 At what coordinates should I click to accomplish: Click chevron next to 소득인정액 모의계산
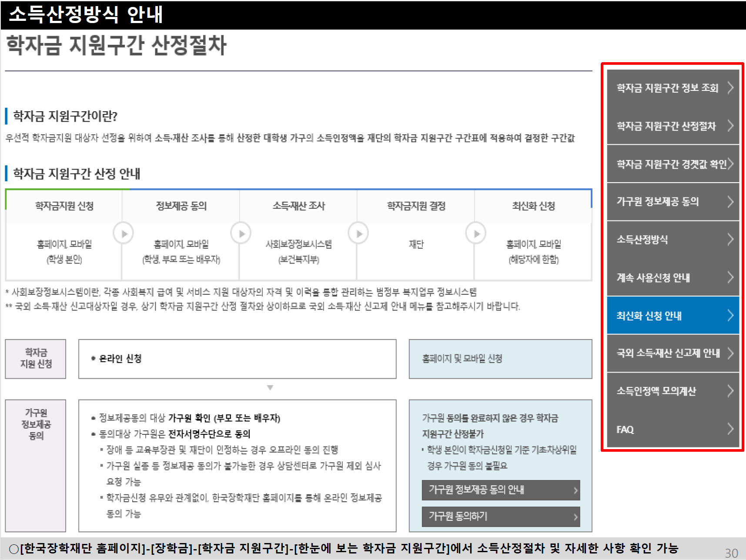point(731,391)
